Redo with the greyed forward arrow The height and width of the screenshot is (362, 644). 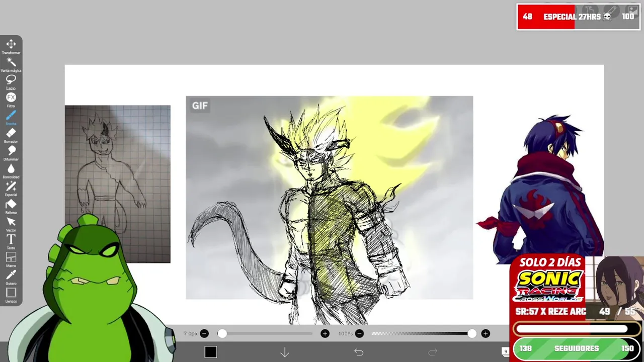click(x=433, y=352)
